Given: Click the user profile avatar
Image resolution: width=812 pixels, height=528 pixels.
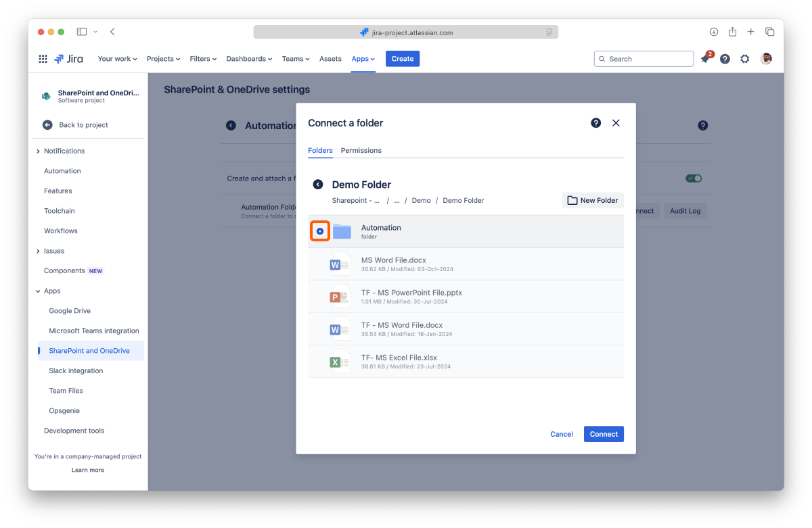Looking at the screenshot, I should coord(766,59).
